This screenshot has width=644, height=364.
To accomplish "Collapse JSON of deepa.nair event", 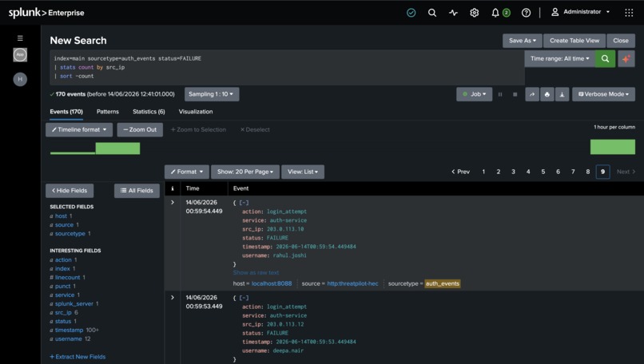I will click(244, 298).
